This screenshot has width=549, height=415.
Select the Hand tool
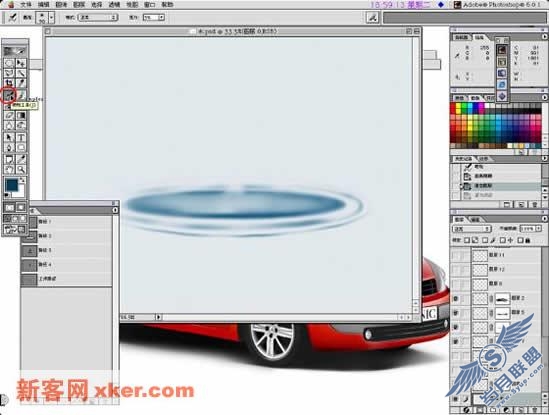click(x=9, y=170)
